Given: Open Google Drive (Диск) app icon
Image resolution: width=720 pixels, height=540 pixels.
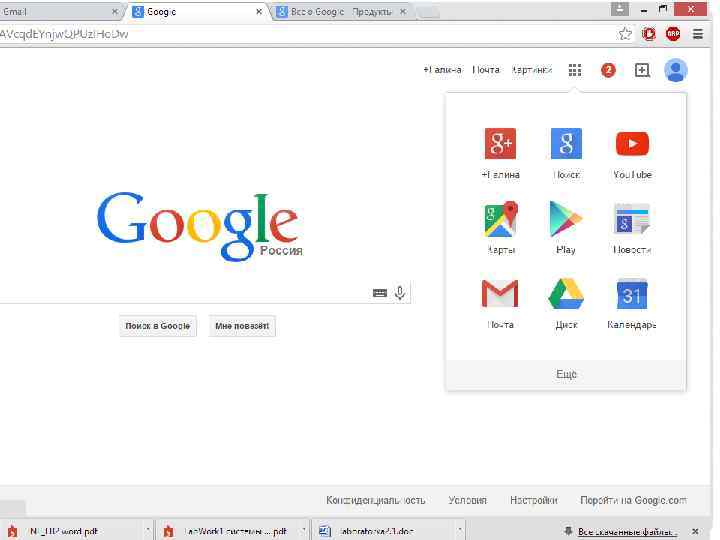Looking at the screenshot, I should tap(566, 294).
